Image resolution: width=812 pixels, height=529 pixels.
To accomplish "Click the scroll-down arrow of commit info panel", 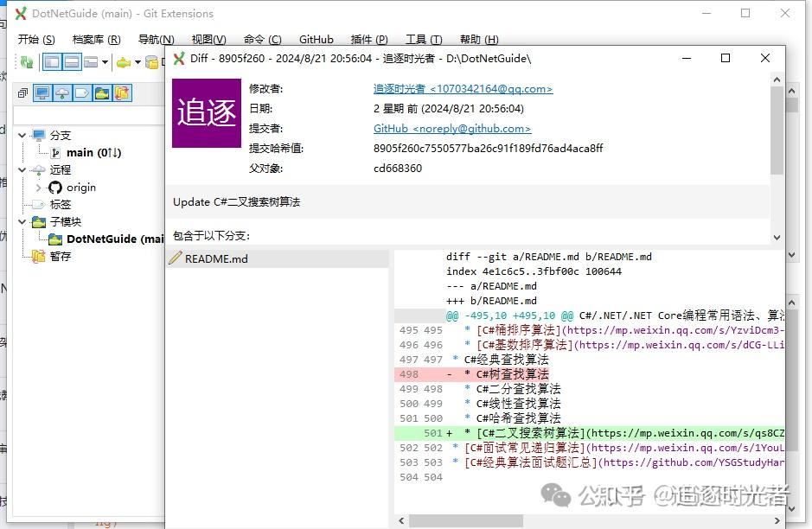I will point(777,238).
